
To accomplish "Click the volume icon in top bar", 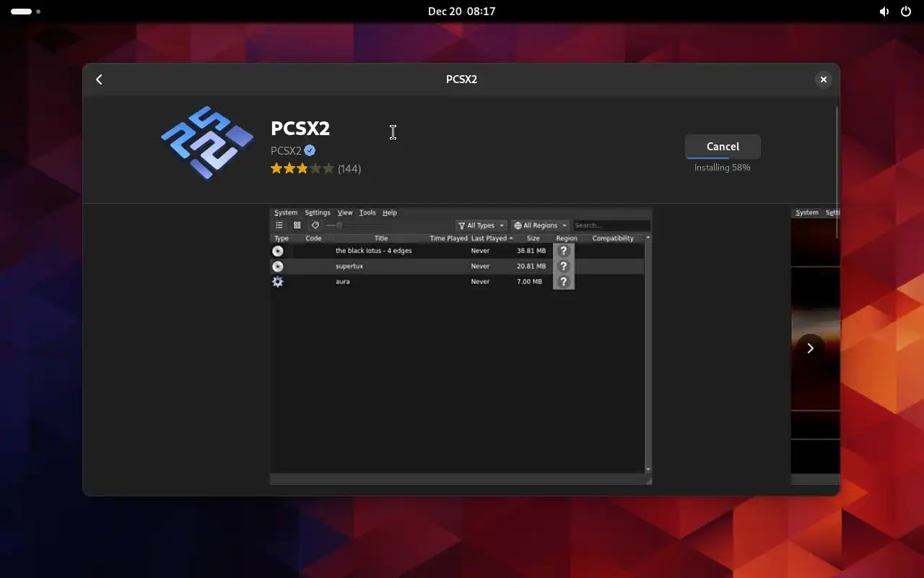I will click(x=884, y=12).
